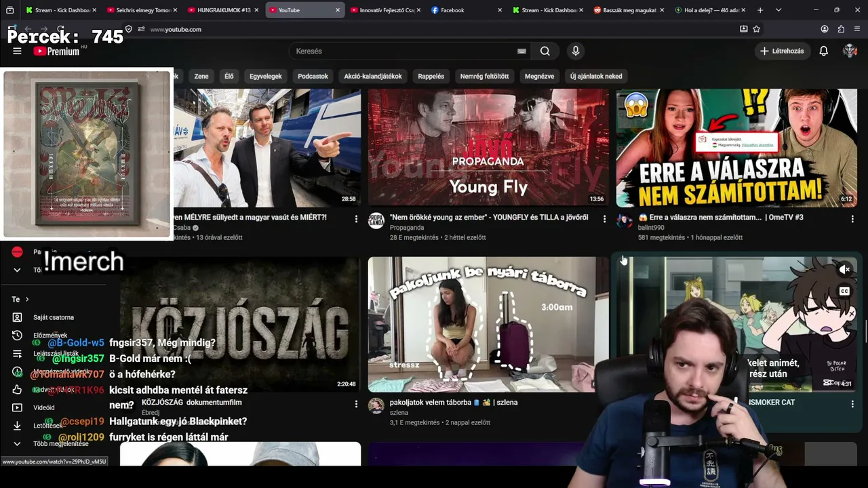Open the Propaganda channel name link
Viewport: 868px width, 488px height.
click(407, 228)
